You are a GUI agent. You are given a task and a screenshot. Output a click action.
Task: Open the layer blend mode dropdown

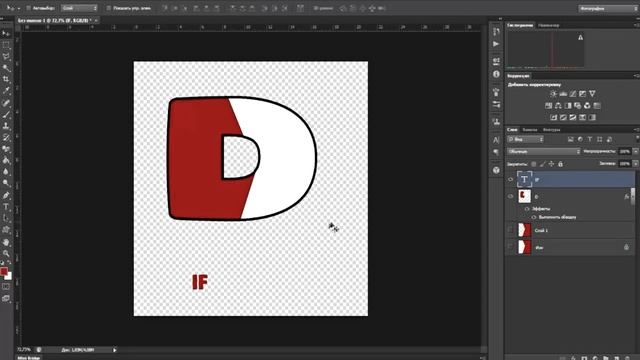click(544, 151)
